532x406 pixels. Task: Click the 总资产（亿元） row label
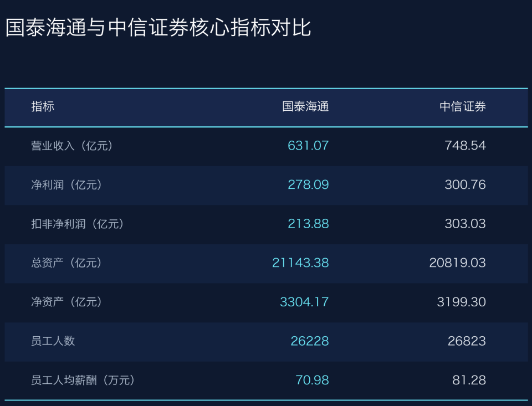click(x=66, y=263)
